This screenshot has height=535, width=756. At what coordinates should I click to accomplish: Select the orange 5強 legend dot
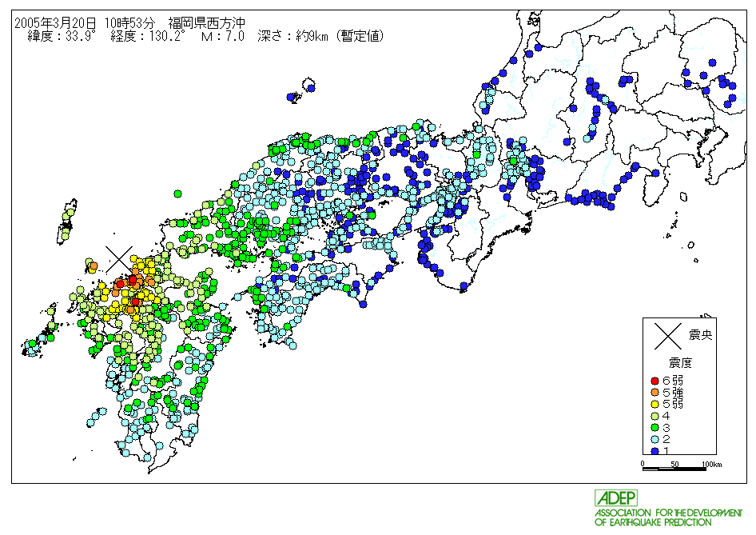tap(655, 393)
